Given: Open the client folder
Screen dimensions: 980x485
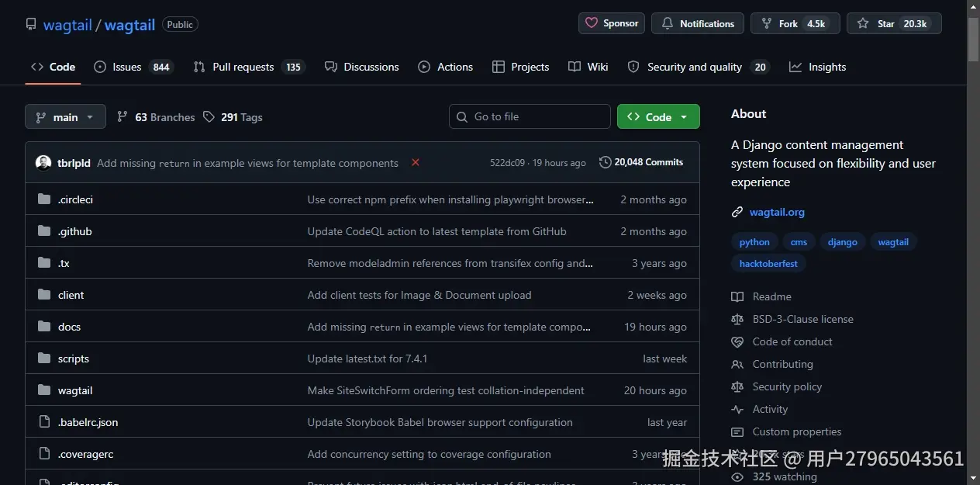Looking at the screenshot, I should pos(71,295).
